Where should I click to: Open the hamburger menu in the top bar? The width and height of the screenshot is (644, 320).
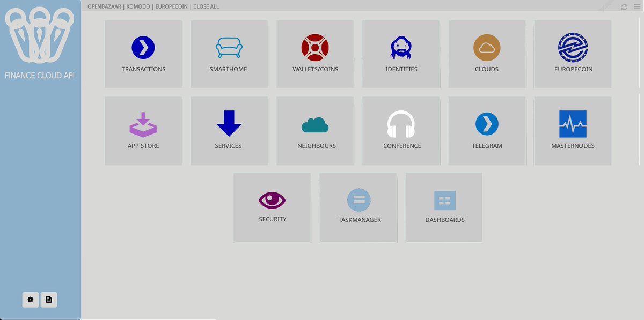pos(637,7)
